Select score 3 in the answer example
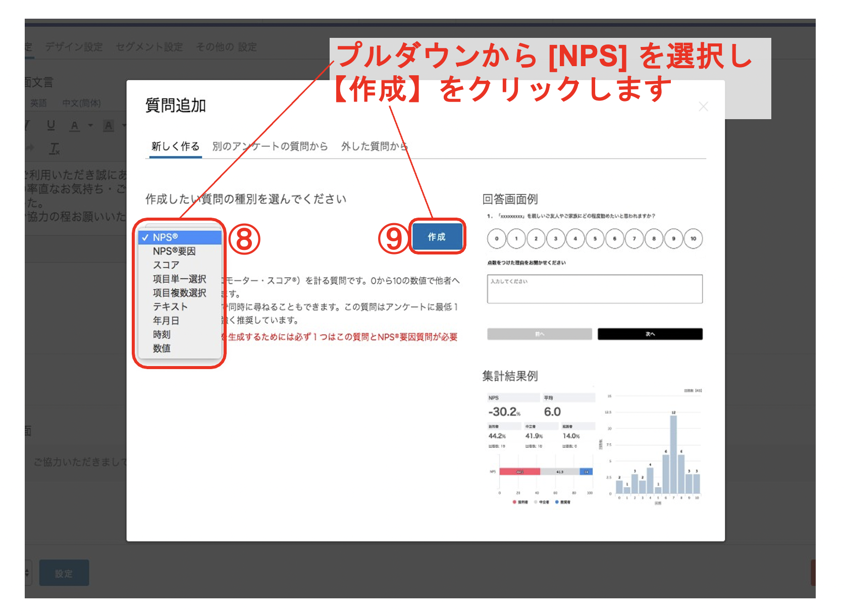This screenshot has width=844, height=616. [556, 239]
